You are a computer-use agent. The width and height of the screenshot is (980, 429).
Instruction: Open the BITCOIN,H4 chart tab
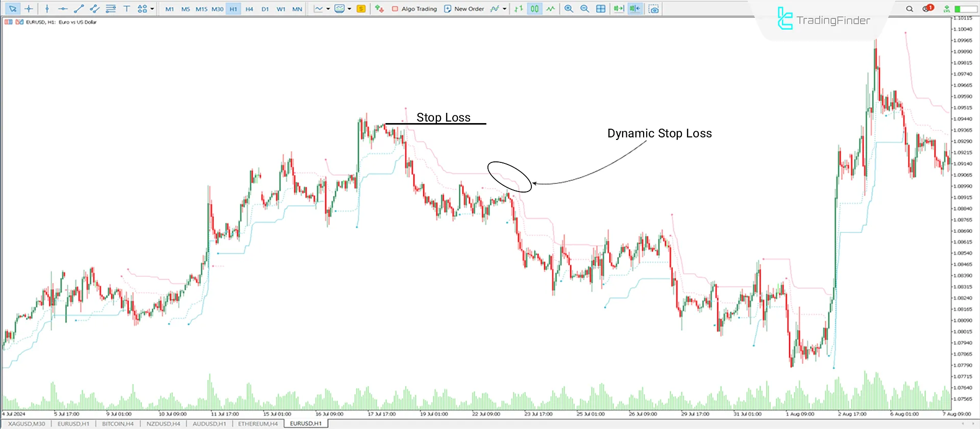[117, 424]
